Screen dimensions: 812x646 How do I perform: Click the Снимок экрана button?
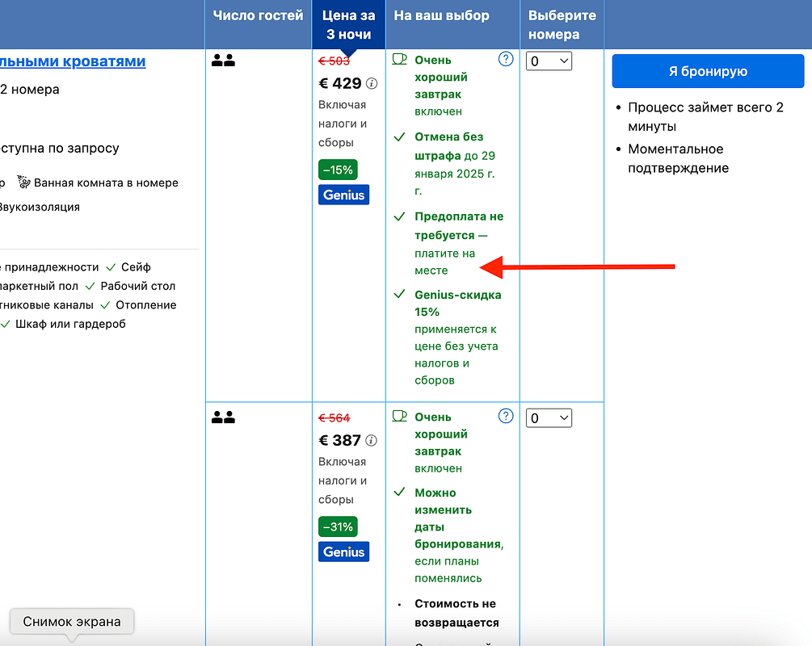pyautogui.click(x=71, y=622)
